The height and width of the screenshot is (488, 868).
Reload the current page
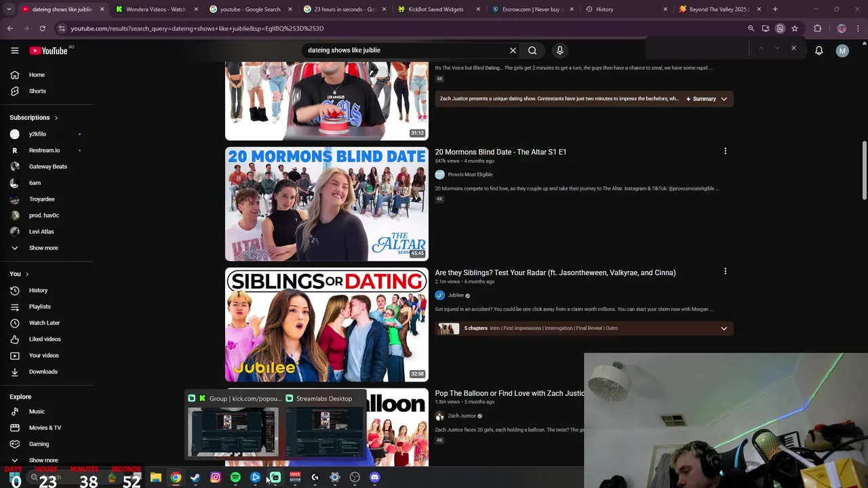(x=42, y=28)
